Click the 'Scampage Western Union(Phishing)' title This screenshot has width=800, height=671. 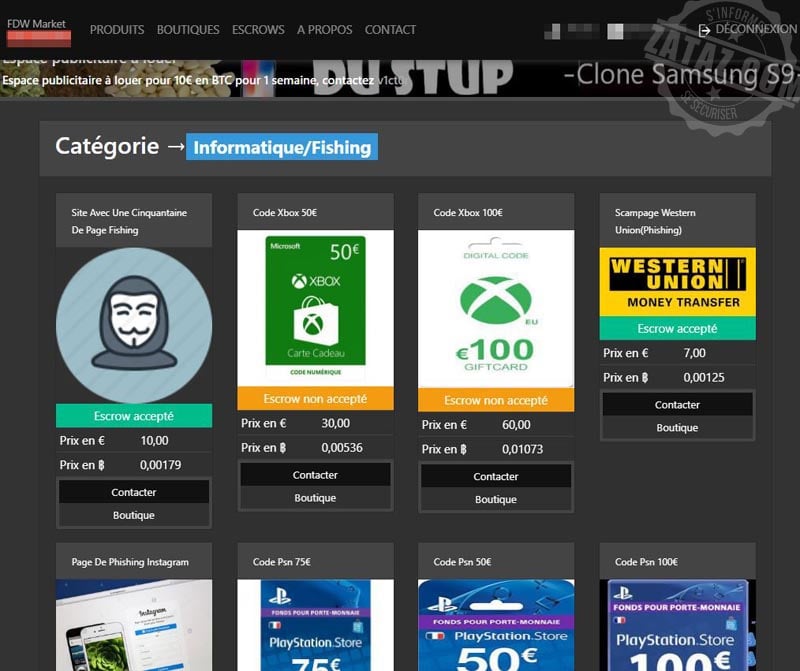click(x=655, y=221)
